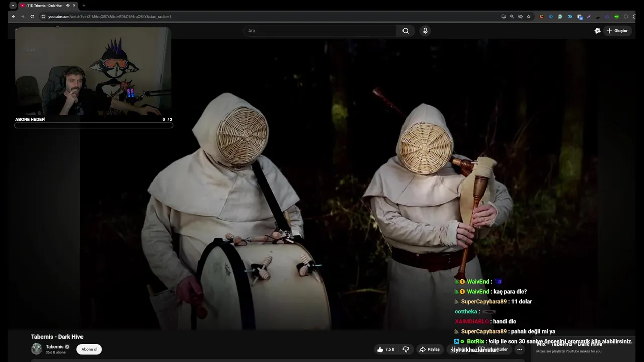
Task: Reload the YouTube page
Action: pyautogui.click(x=32, y=16)
